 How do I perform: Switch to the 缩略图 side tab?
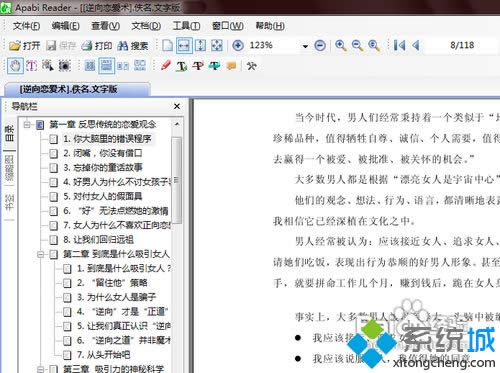9,168
